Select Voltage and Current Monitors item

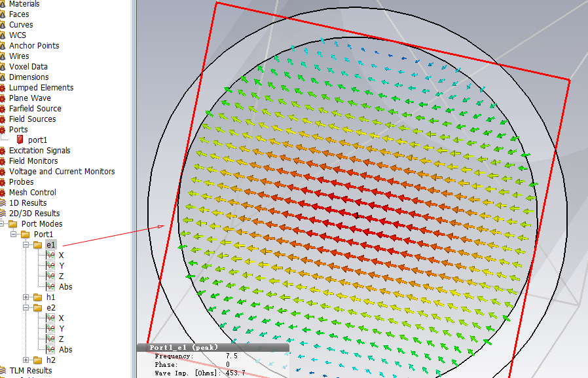[x=62, y=172]
